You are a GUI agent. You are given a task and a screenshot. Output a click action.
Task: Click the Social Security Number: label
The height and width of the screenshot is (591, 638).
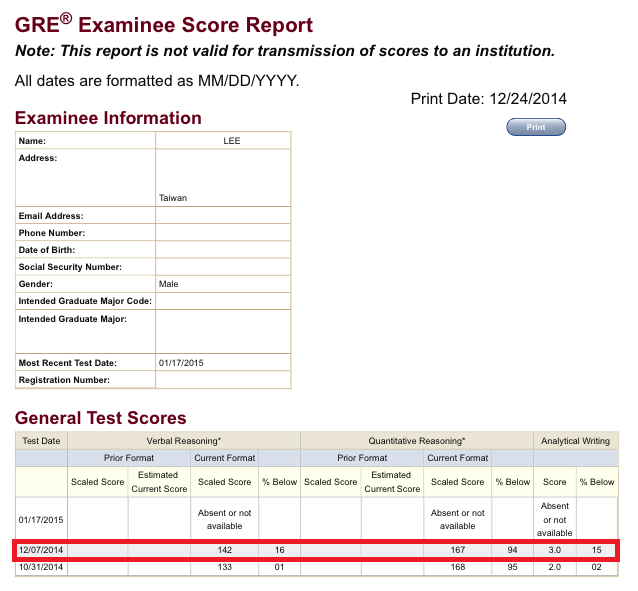coord(70,267)
